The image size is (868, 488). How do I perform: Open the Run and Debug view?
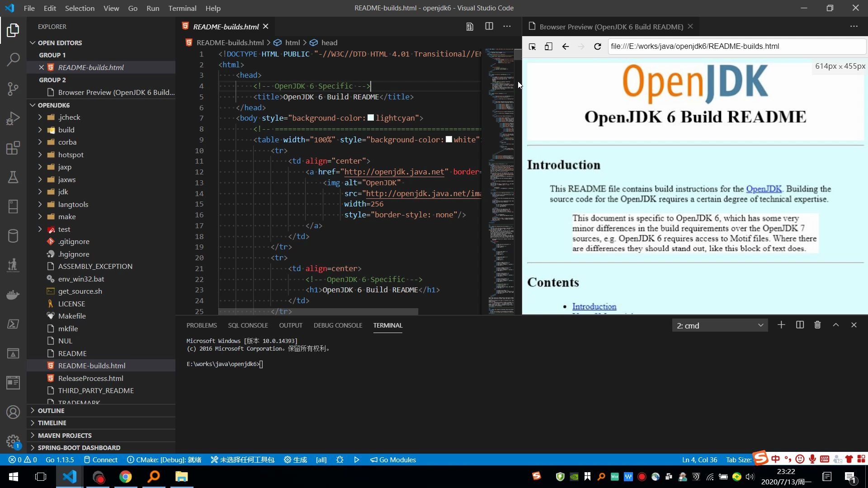13,118
